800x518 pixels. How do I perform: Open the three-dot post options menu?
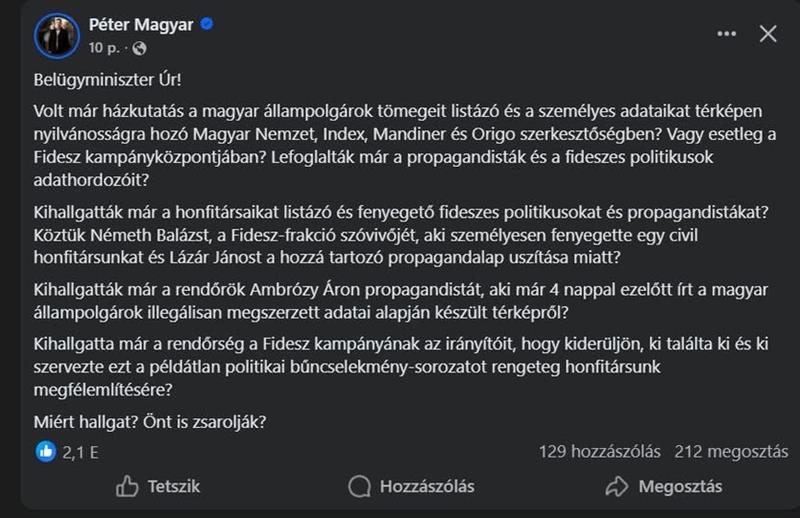pos(727,34)
